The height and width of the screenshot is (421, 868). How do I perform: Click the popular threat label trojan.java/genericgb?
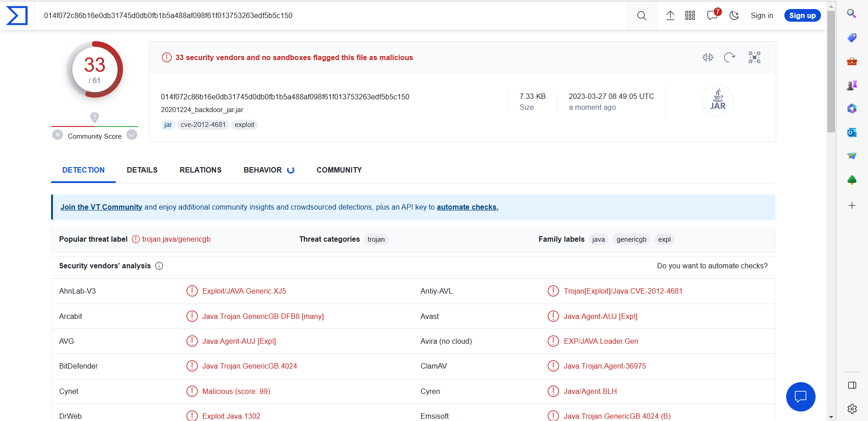pyautogui.click(x=176, y=239)
